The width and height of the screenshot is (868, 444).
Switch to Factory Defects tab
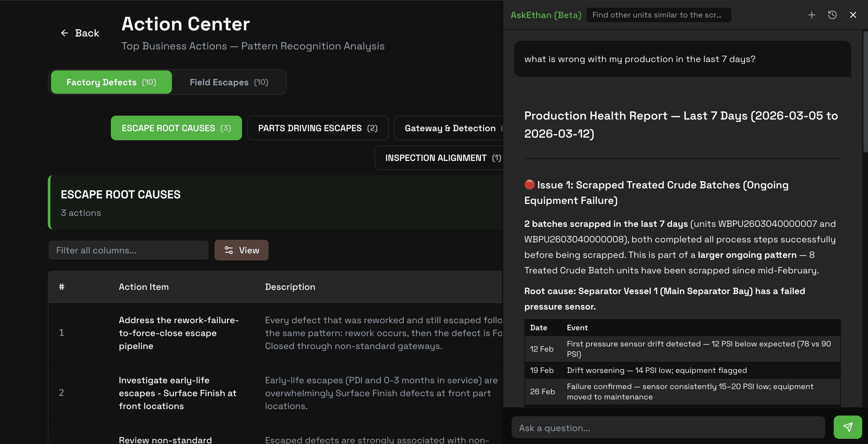(111, 82)
